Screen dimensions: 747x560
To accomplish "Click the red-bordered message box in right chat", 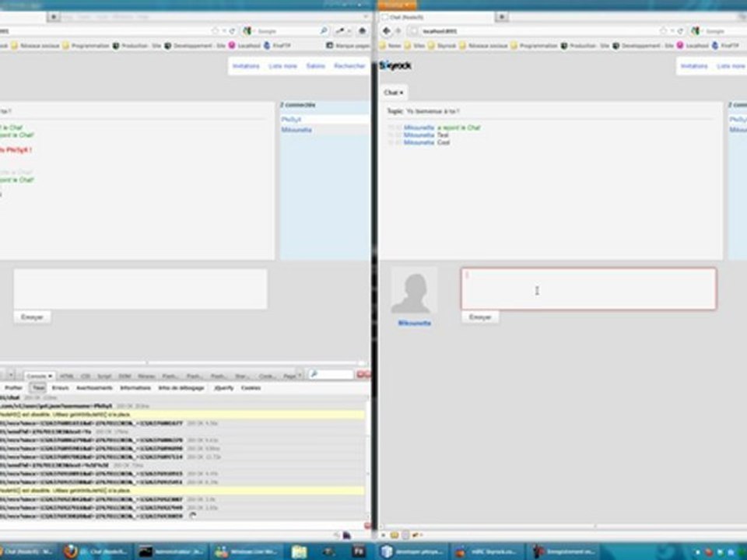I will (x=588, y=289).
